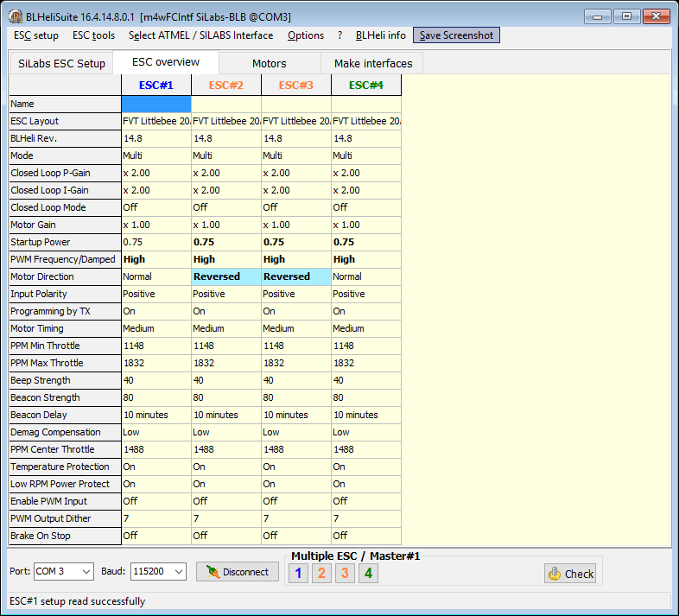Image resolution: width=679 pixels, height=616 pixels.
Task: Click the Check button
Action: (x=570, y=573)
